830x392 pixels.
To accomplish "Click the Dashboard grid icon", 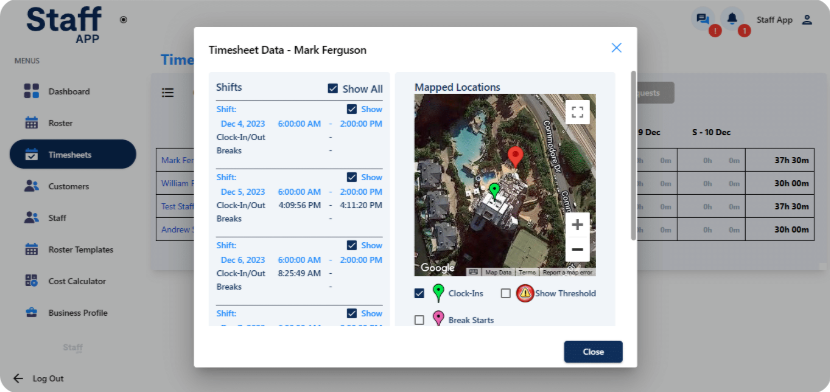I will point(32,91).
